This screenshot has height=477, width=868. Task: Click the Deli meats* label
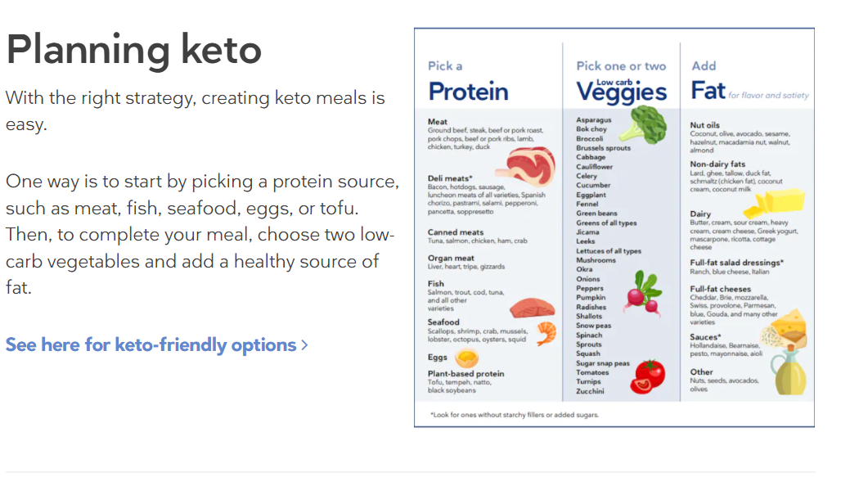click(450, 178)
